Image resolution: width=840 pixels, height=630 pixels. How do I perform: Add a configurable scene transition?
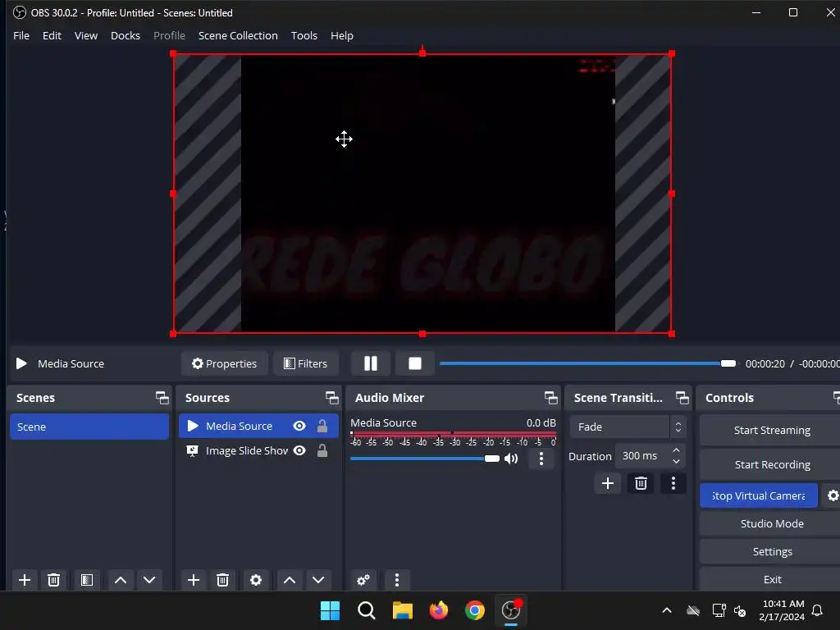(x=608, y=484)
